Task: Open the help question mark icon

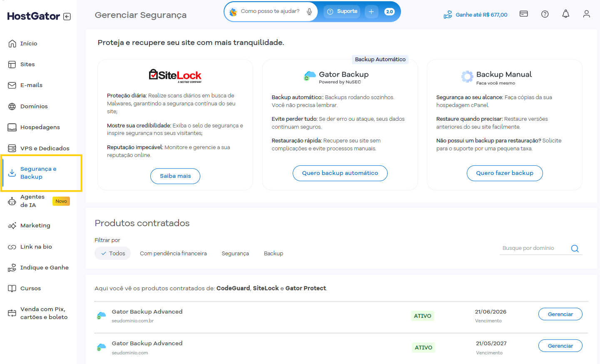Action: [545, 14]
